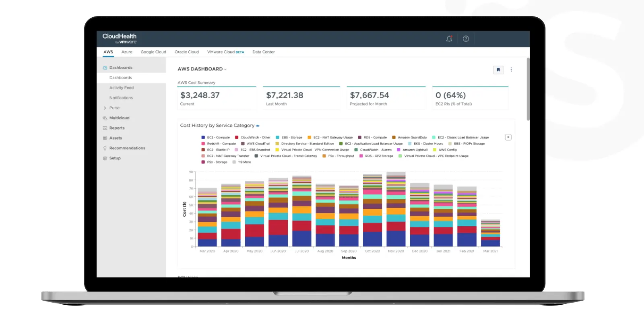Expand the Pulse sidebar section

point(105,108)
